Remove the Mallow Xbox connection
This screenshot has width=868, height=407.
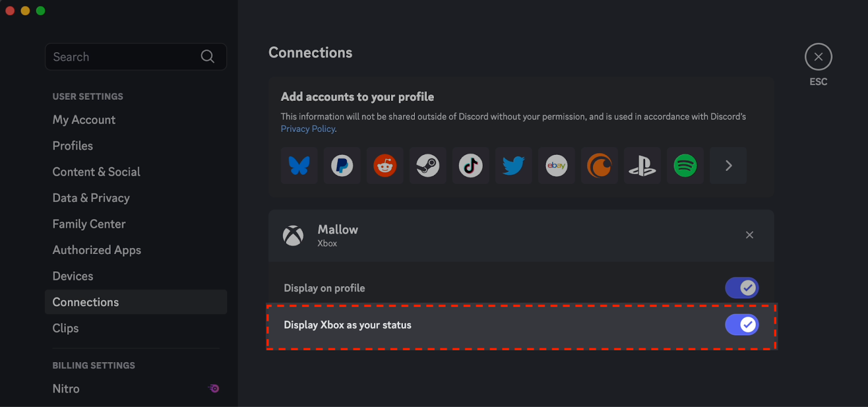750,235
